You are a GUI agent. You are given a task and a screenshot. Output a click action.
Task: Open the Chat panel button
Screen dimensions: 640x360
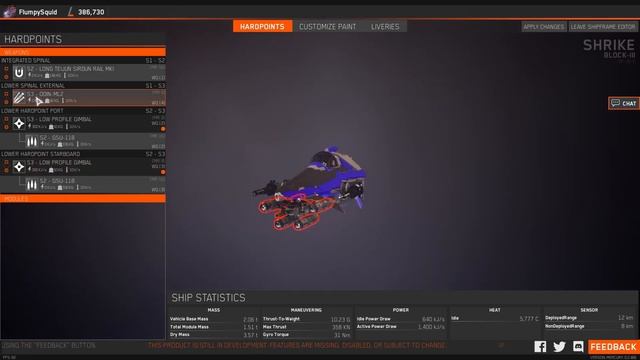[624, 103]
